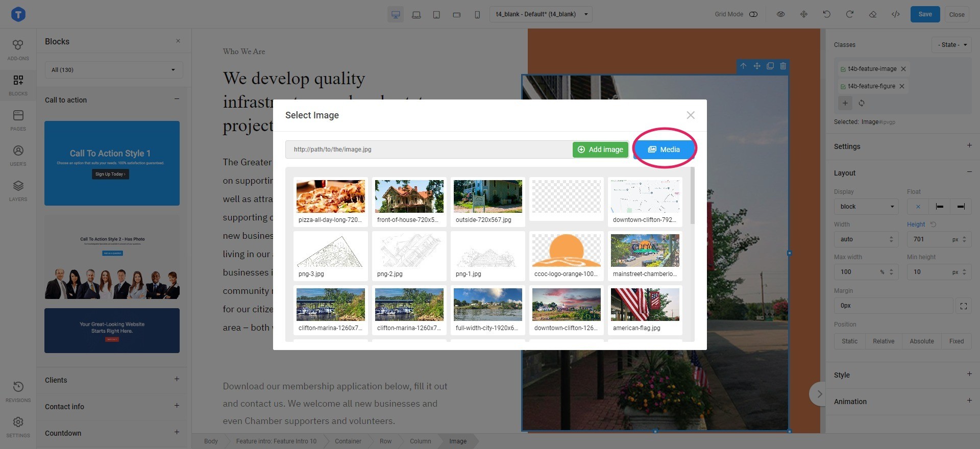Select Container in the breadcrumb
The width and height of the screenshot is (980, 449).
[348, 441]
